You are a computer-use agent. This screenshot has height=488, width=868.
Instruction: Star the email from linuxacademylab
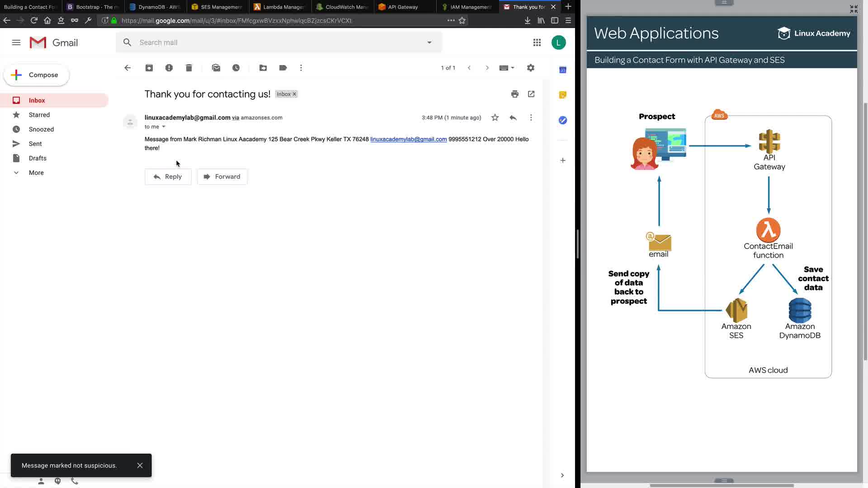(x=495, y=117)
